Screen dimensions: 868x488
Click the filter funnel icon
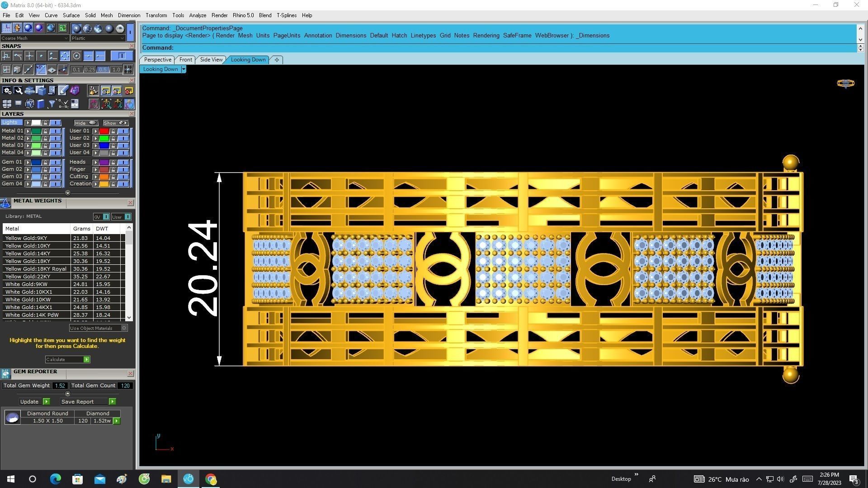(52, 104)
